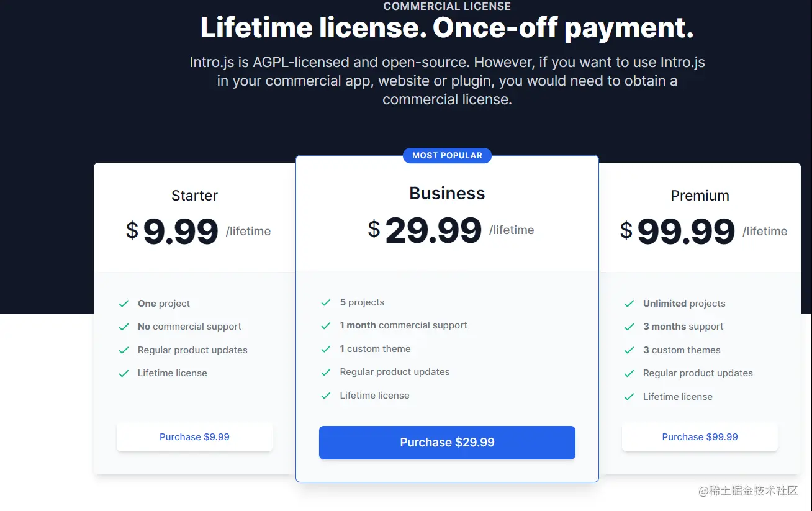Click the checkmark beside One project
The height and width of the screenshot is (511, 812).
[x=124, y=304]
